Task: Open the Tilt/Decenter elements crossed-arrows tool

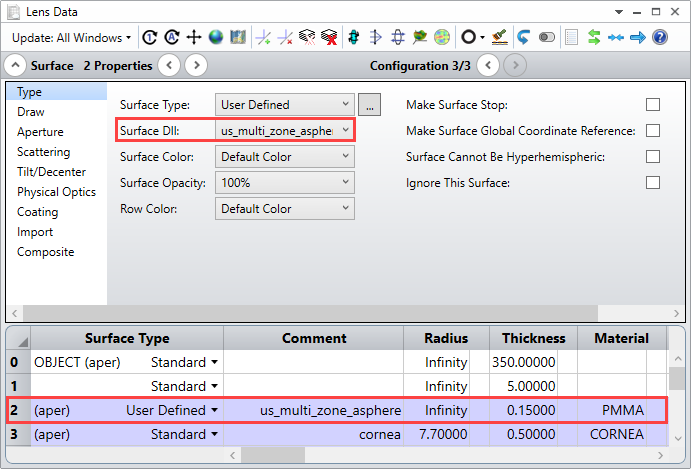Action: (194, 37)
